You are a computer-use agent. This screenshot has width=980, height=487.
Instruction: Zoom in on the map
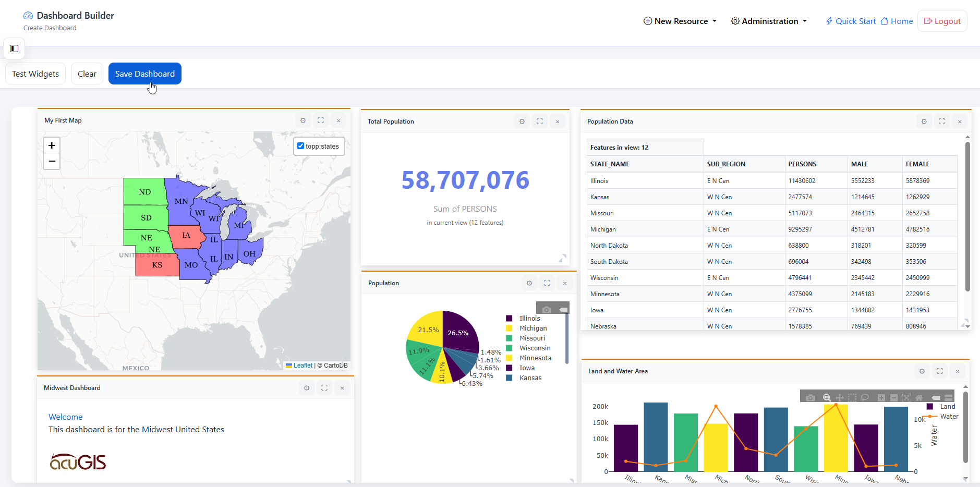point(52,145)
